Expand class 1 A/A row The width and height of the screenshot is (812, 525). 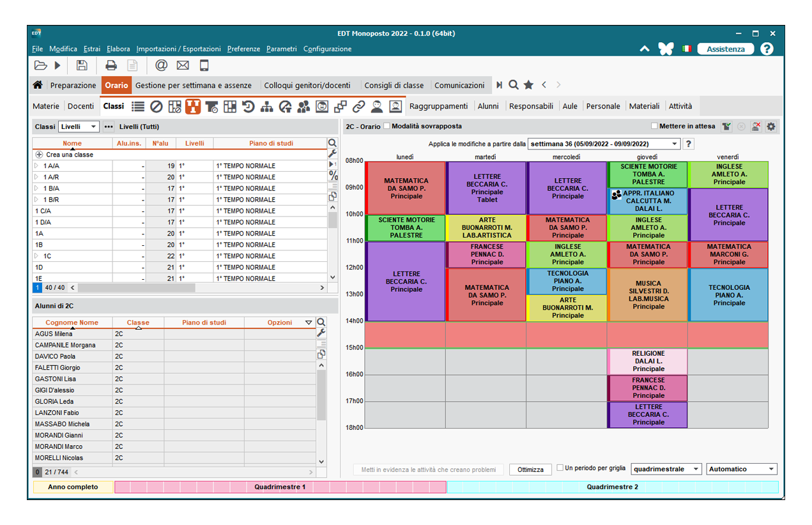tap(37, 166)
